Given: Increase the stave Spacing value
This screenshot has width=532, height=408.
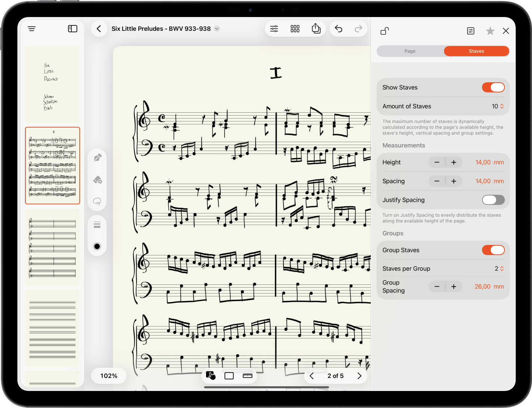Looking at the screenshot, I should pos(454,181).
